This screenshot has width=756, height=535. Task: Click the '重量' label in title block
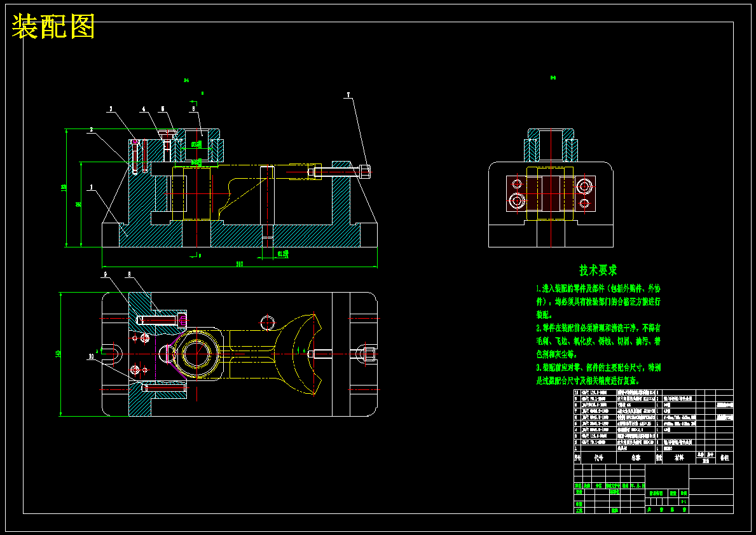tap(673, 493)
